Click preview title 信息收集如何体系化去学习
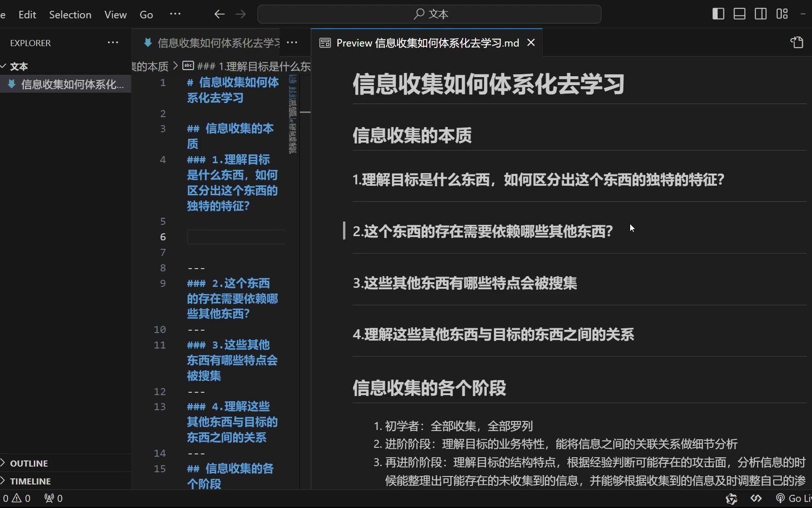The width and height of the screenshot is (812, 508). [x=489, y=84]
